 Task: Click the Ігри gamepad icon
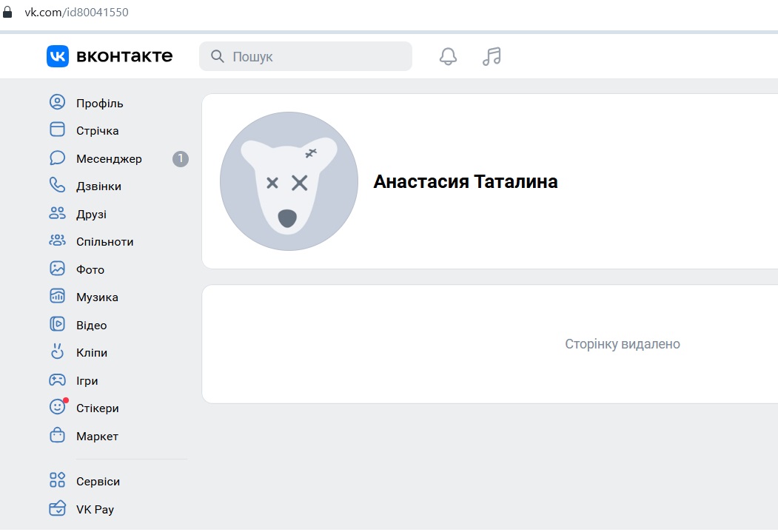click(58, 380)
